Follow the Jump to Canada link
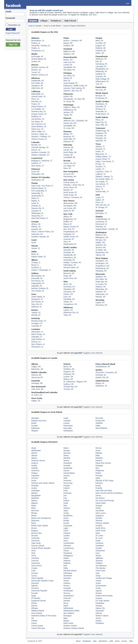Screen dimensions: 138x644 click(35, 26)
